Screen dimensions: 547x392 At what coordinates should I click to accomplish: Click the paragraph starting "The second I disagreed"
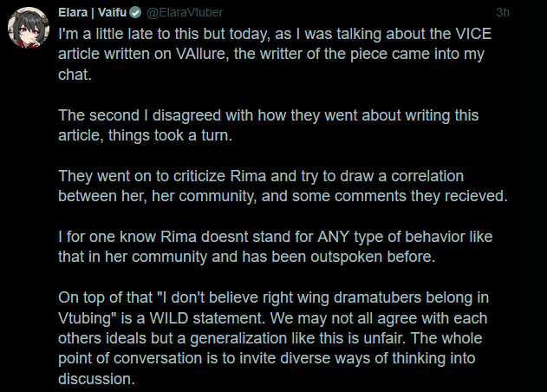point(269,125)
